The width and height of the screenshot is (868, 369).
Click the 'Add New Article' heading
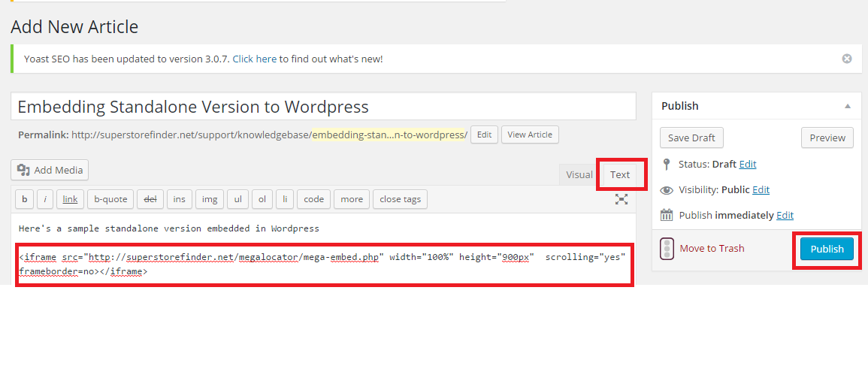(x=74, y=26)
